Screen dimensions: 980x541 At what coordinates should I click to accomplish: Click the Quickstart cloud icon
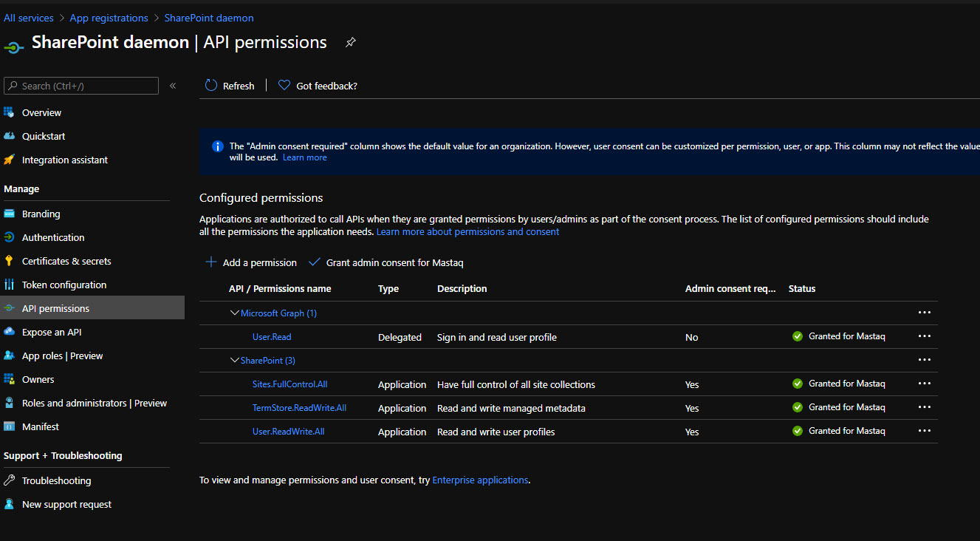pos(10,136)
